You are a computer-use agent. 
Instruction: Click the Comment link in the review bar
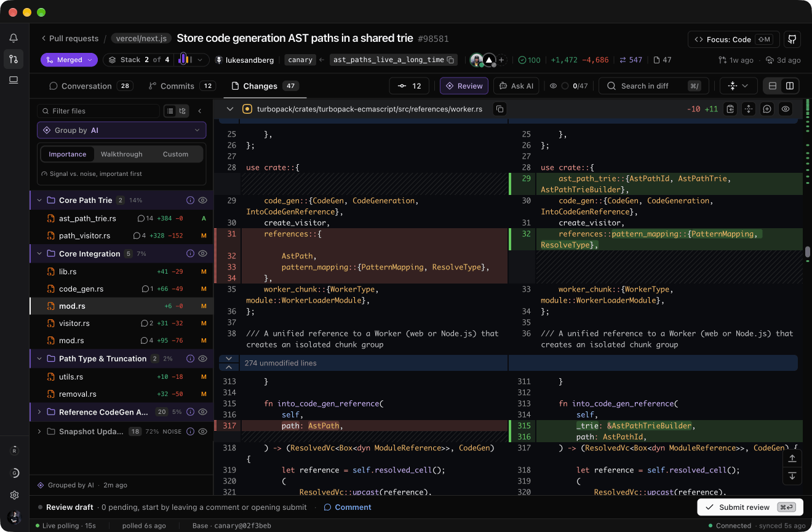(348, 507)
